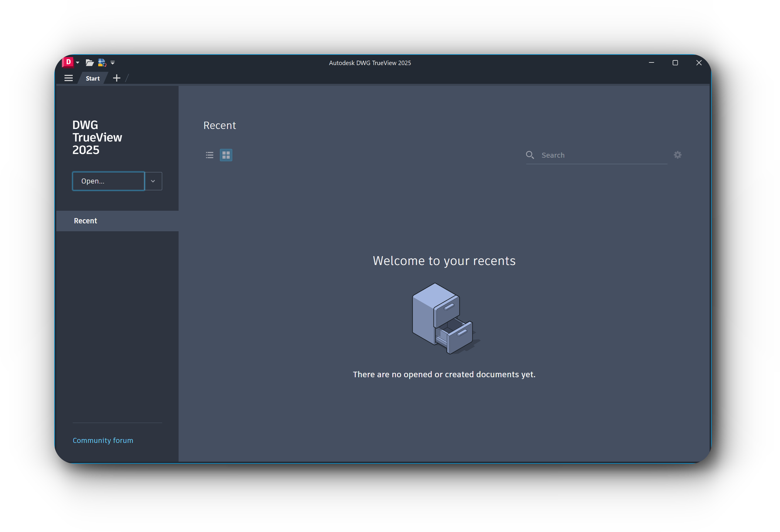
Task: Click the 'Welcome to your recents' heading
Action: pos(444,261)
